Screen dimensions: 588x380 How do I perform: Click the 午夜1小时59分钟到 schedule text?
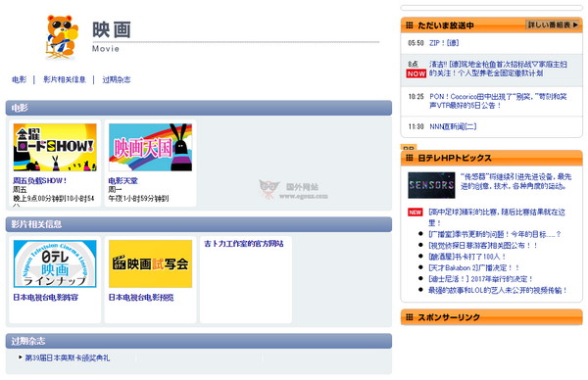138,199
